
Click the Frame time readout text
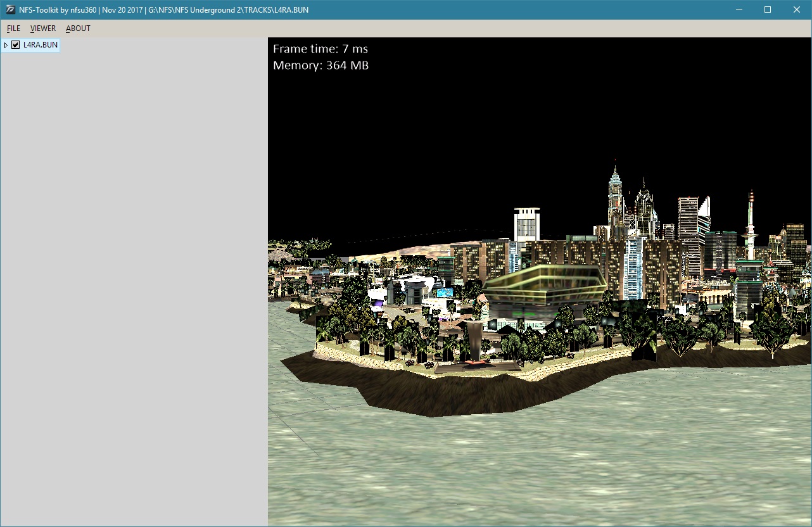(x=320, y=49)
